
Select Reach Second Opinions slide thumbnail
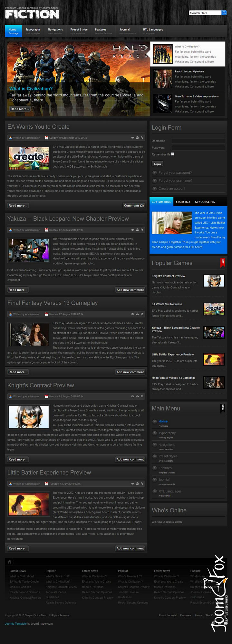tap(162, 79)
